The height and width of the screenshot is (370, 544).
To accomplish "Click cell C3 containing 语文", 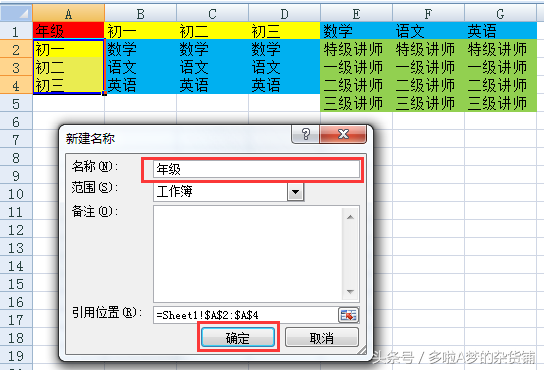I will point(212,67).
